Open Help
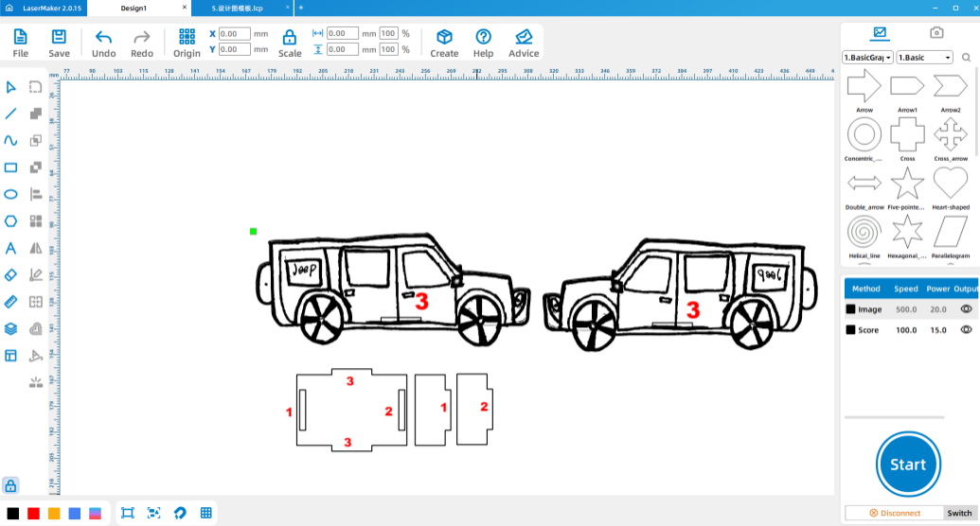 (x=483, y=44)
